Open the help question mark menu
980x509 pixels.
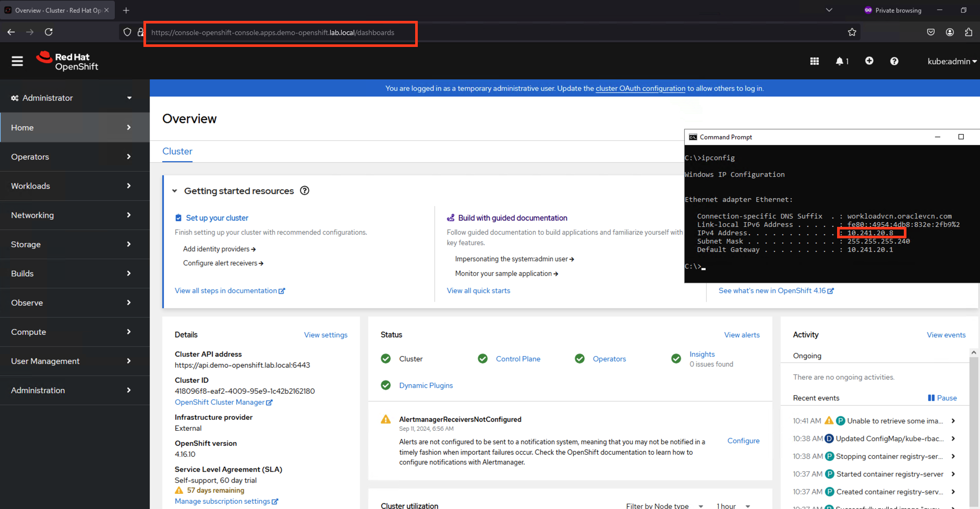tap(894, 61)
